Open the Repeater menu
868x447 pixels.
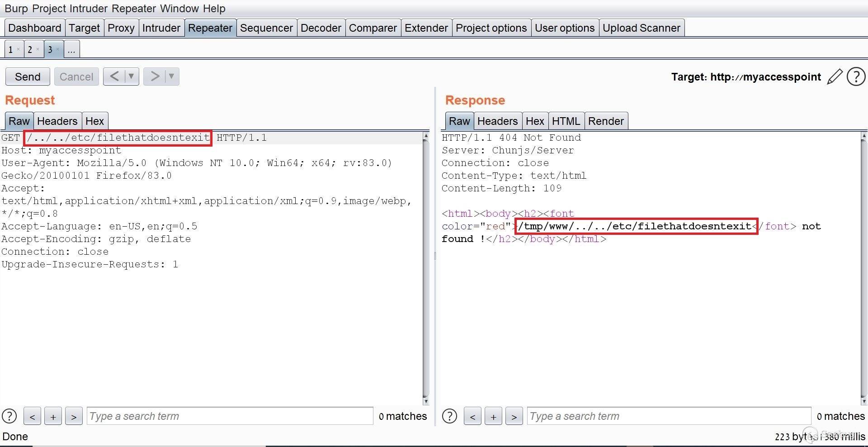(x=134, y=8)
